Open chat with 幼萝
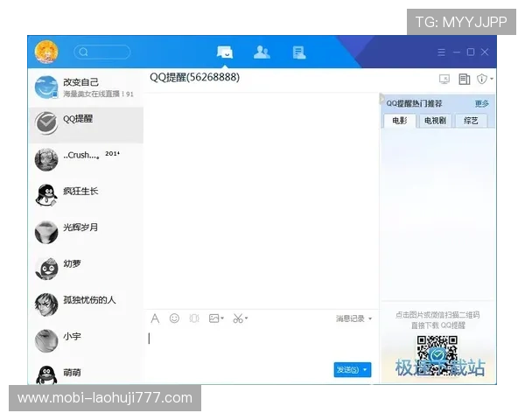Screen dimensions: 525x420 86,269
